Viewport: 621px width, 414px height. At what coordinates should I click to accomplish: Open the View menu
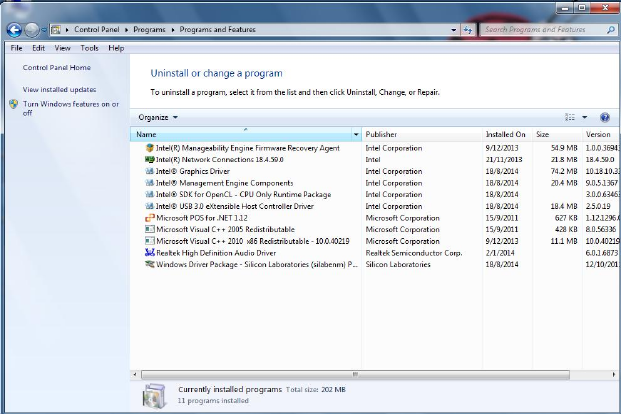(63, 48)
